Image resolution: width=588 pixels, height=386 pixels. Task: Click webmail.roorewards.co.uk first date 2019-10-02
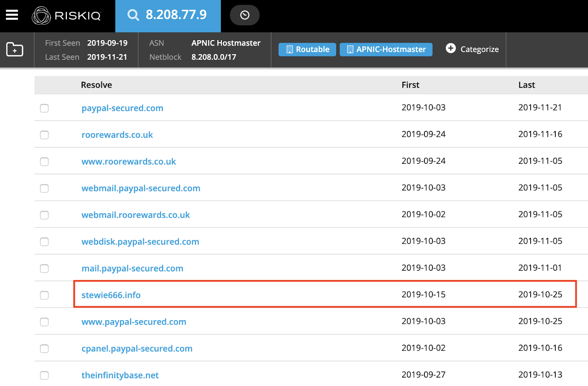423,214
